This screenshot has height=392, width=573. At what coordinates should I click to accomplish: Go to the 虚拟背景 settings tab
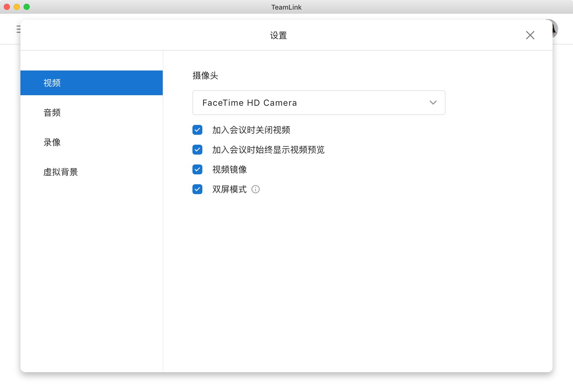coord(61,172)
